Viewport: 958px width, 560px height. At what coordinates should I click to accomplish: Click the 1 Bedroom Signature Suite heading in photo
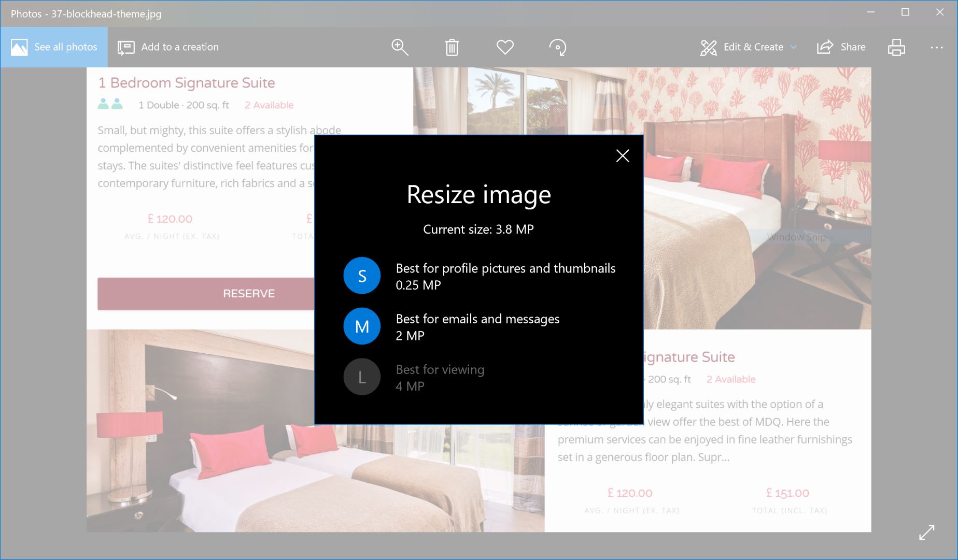(187, 83)
